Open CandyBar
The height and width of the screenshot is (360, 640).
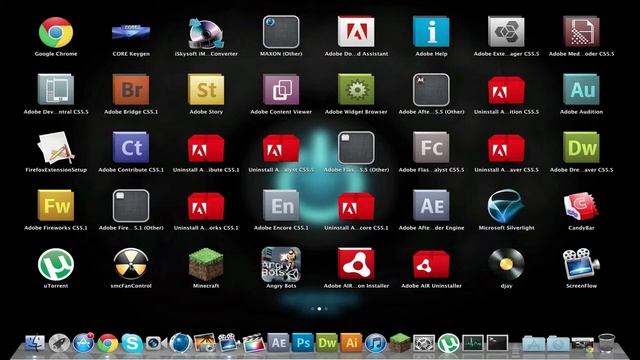(x=581, y=207)
